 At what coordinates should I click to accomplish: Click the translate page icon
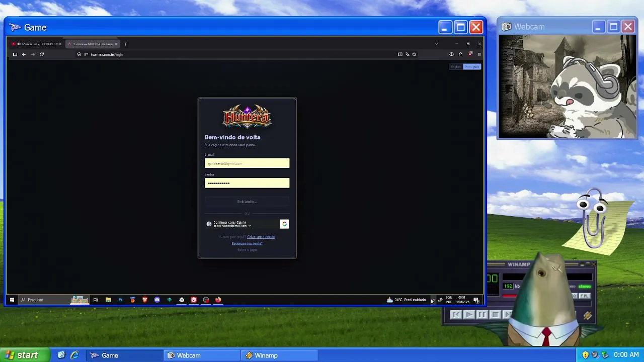click(407, 54)
